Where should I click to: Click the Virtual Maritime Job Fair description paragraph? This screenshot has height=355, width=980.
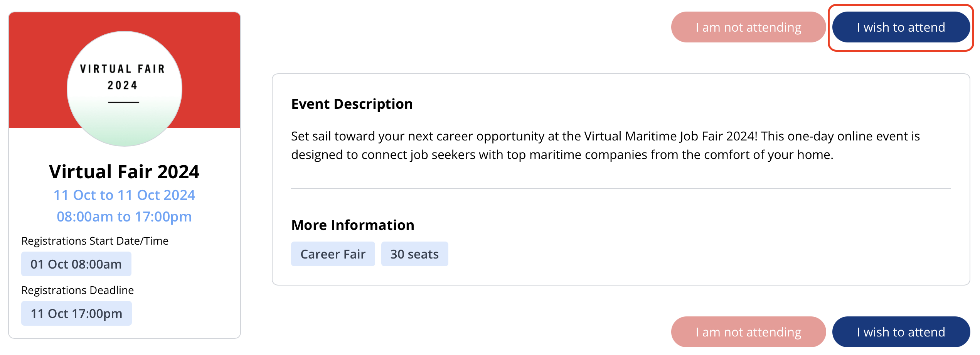click(x=605, y=145)
